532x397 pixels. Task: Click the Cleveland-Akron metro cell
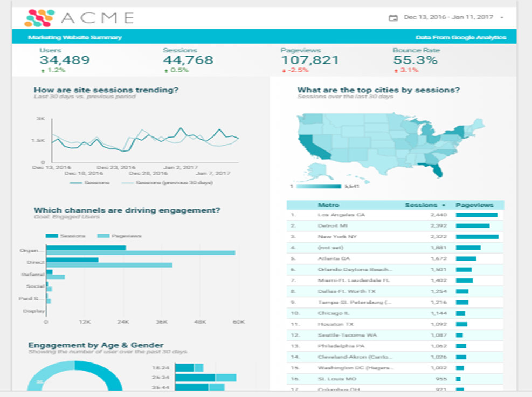(x=355, y=357)
